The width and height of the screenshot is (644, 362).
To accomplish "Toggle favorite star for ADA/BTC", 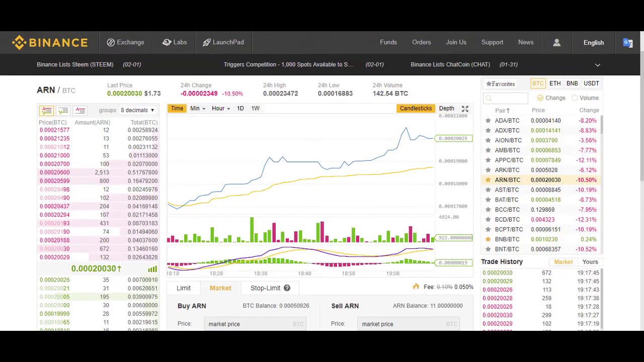I will coord(488,121).
